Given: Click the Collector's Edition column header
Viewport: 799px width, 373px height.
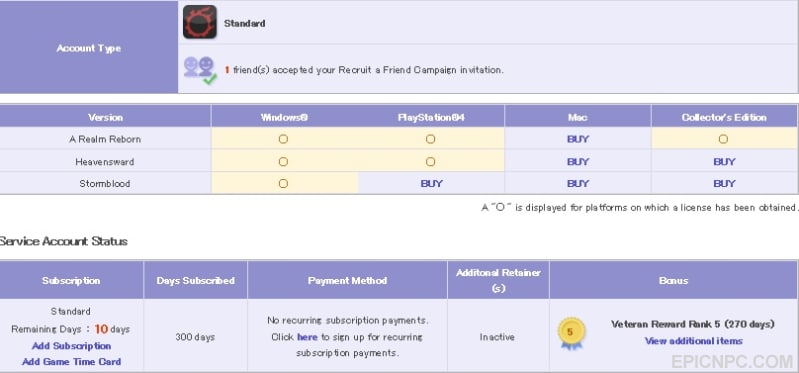Looking at the screenshot, I should point(724,117).
